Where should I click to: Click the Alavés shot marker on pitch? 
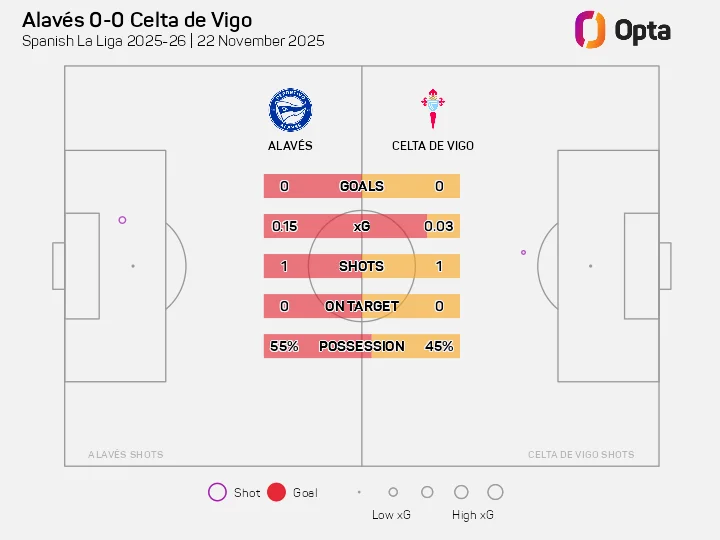pos(122,220)
